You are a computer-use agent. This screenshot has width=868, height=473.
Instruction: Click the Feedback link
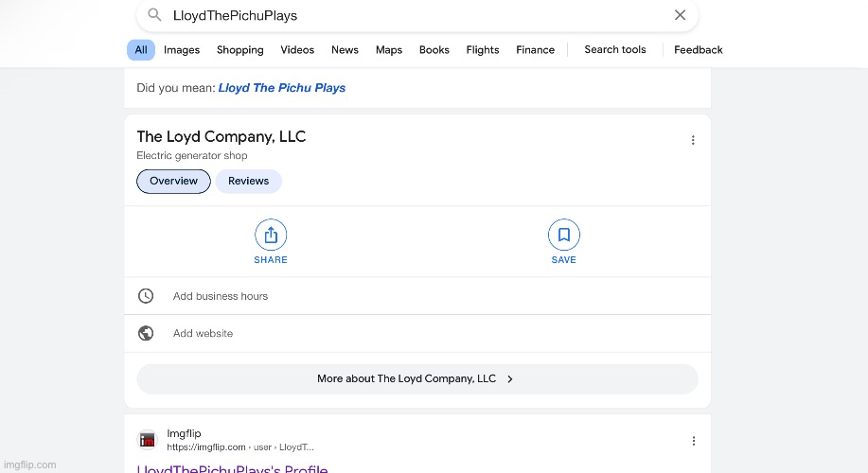698,50
